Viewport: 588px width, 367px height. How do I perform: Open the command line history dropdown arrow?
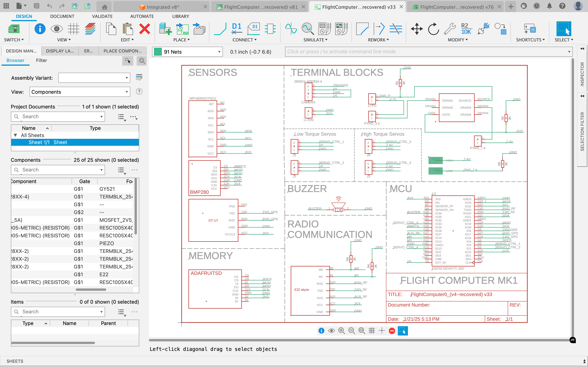coord(569,52)
